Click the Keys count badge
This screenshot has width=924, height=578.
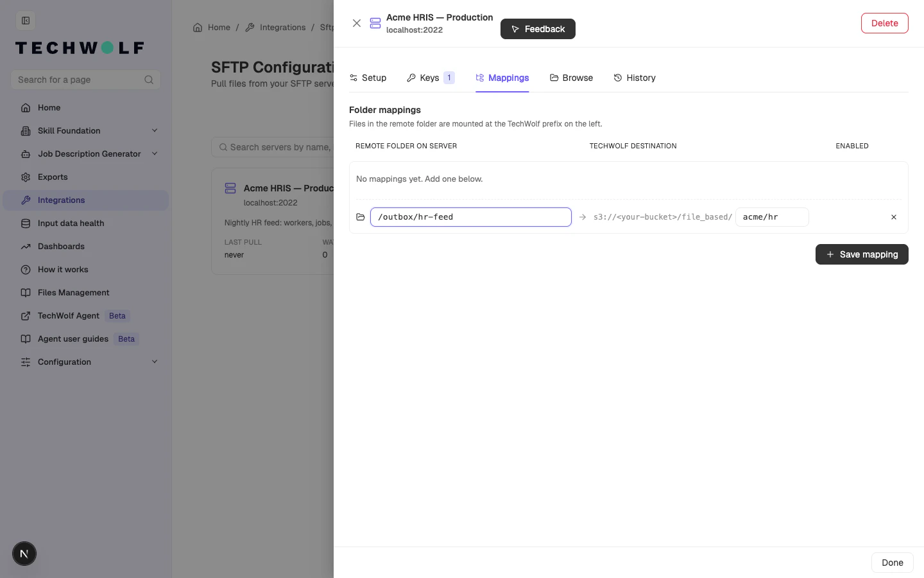[x=449, y=78]
